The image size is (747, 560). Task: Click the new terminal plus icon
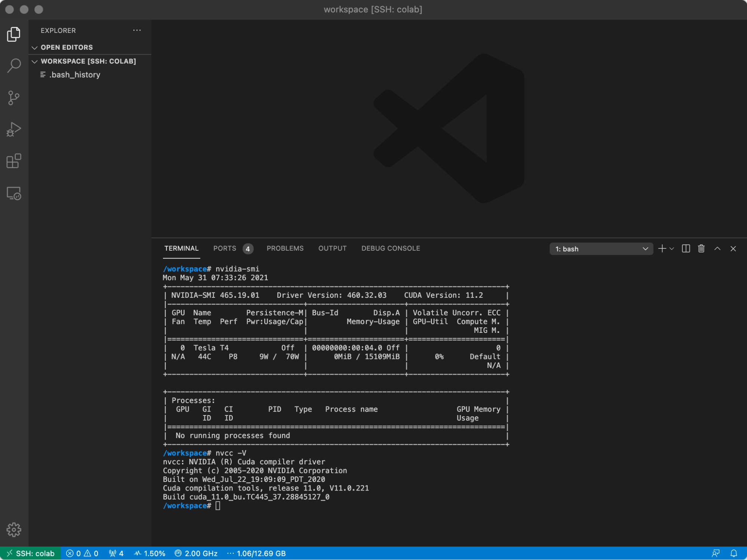[662, 249]
